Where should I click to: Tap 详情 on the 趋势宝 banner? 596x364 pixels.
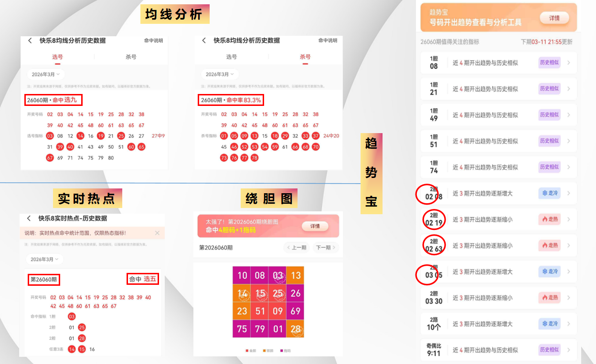coord(555,18)
